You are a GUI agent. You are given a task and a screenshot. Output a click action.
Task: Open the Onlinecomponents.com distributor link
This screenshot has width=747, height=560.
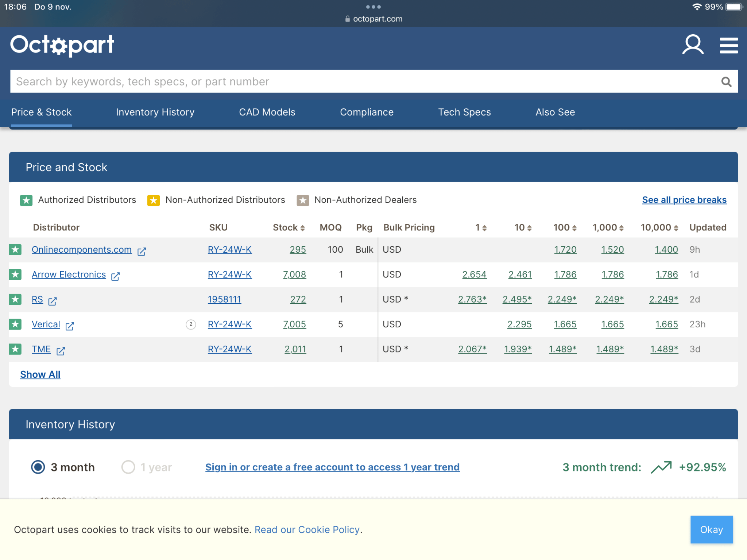point(82,250)
